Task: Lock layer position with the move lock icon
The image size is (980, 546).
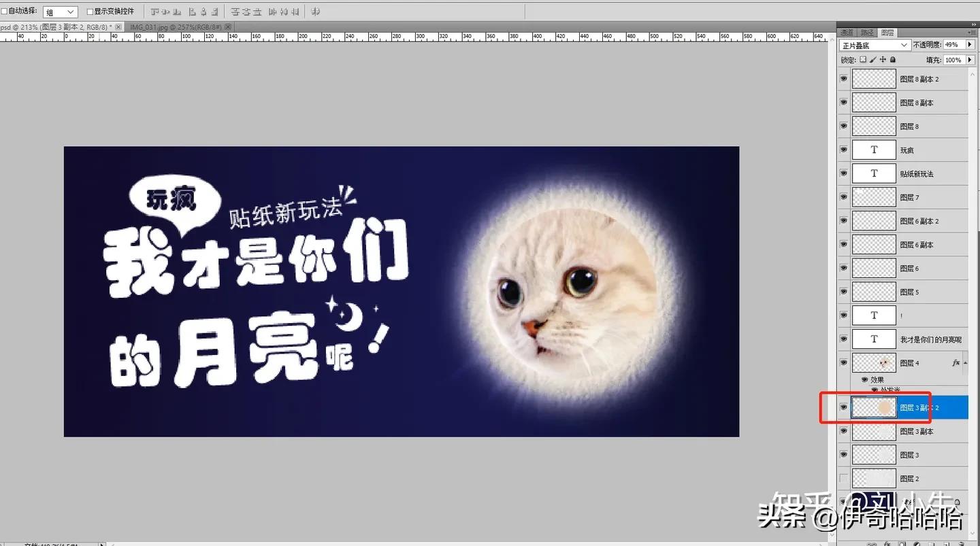Action: 883,60
